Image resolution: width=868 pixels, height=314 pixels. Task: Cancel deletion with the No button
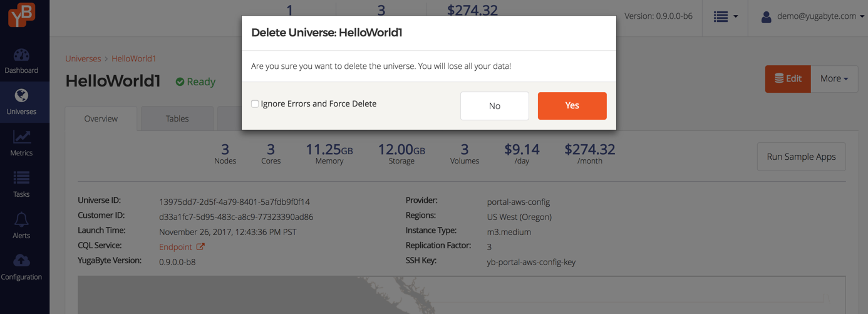coord(495,106)
